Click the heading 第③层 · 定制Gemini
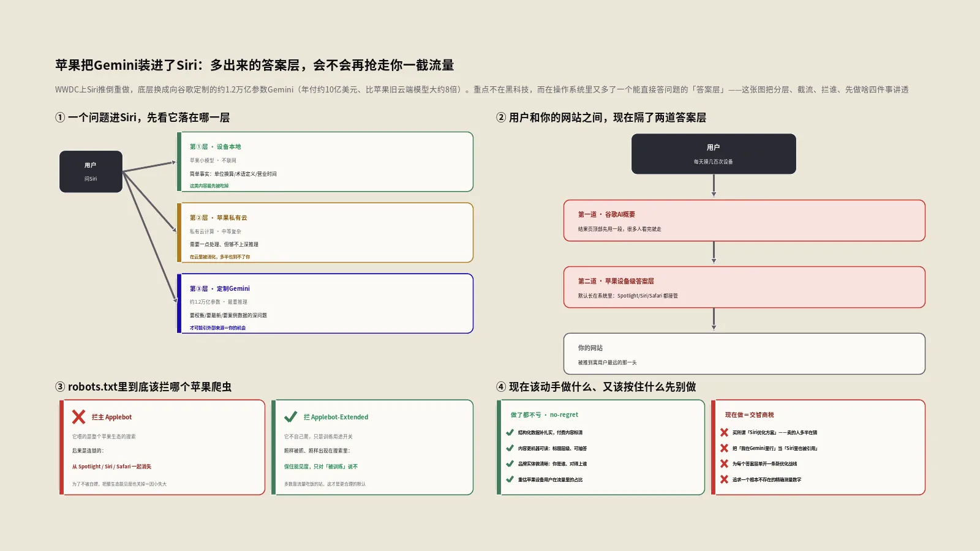Screen dimensions: 980x551 pos(219,289)
